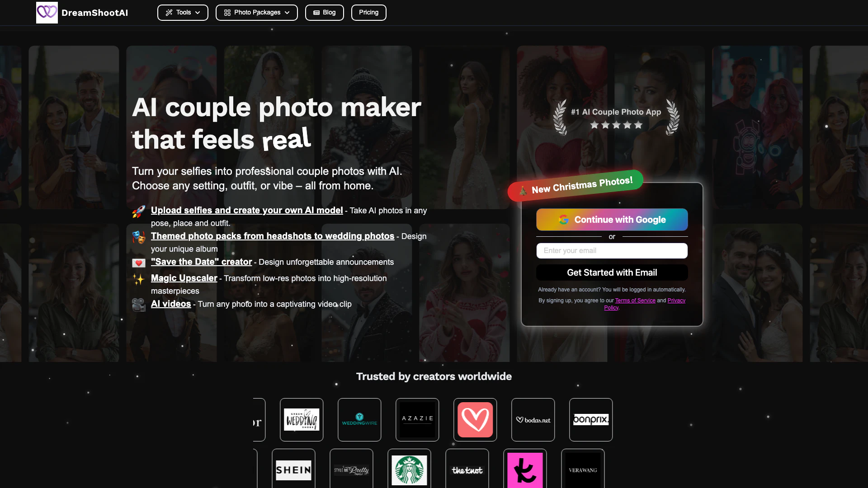Image resolution: width=868 pixels, height=488 pixels.
Task: Click the DreamShootAI heart logo icon
Action: coord(47,13)
